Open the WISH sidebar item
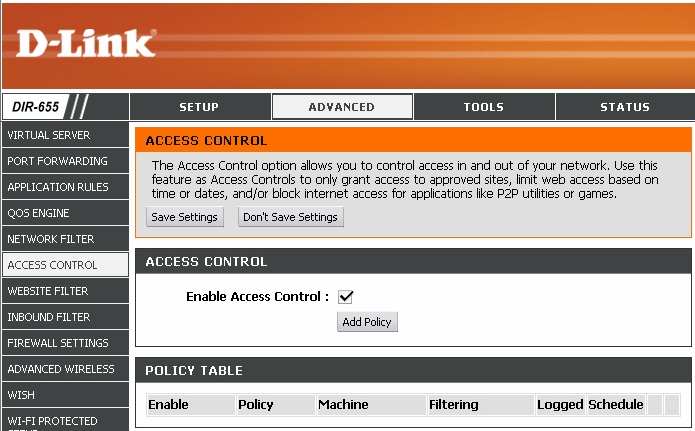Screen dimensions: 695x431 pos(65,395)
